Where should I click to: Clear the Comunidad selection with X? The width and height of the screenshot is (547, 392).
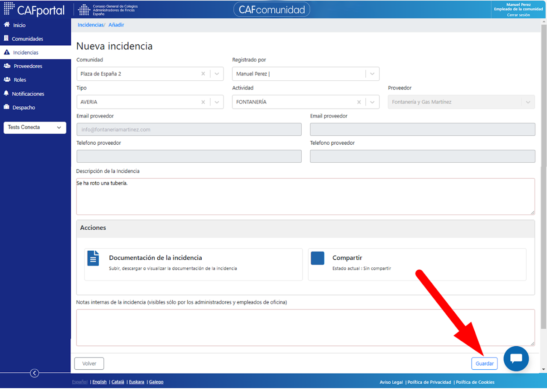click(x=203, y=74)
